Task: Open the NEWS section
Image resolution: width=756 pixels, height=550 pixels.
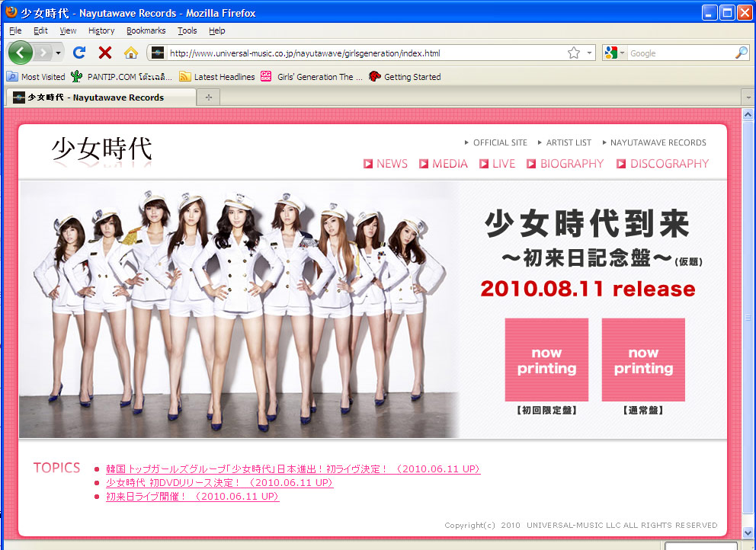Action: click(386, 164)
